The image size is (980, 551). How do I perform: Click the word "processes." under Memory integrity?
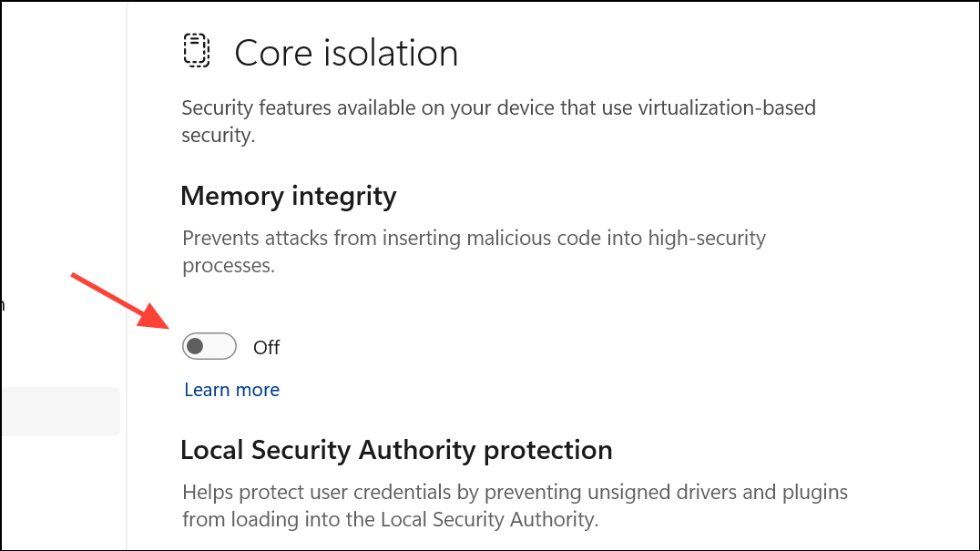coord(228,266)
